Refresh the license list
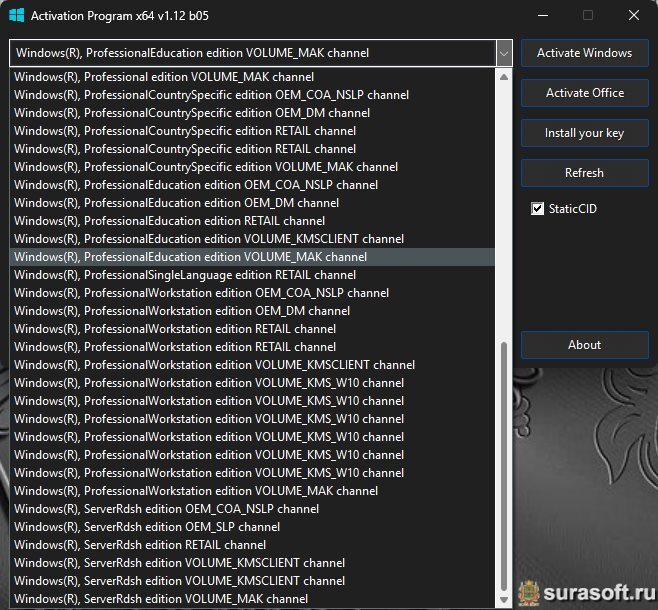The height and width of the screenshot is (610, 658). point(585,173)
